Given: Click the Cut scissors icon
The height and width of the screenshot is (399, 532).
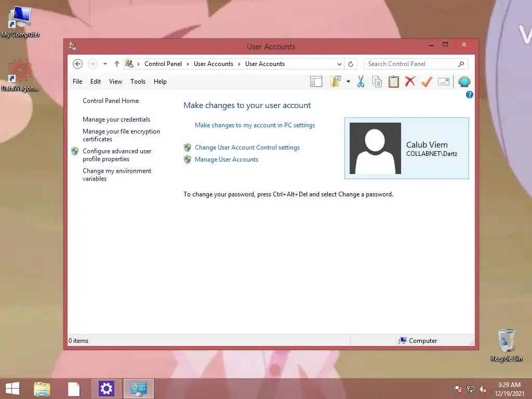Looking at the screenshot, I should coord(361,82).
